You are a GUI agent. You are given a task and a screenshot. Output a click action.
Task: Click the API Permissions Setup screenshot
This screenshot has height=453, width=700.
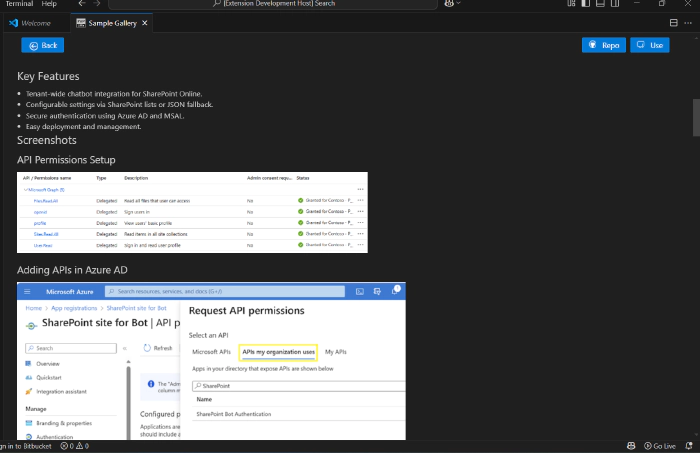(x=192, y=212)
